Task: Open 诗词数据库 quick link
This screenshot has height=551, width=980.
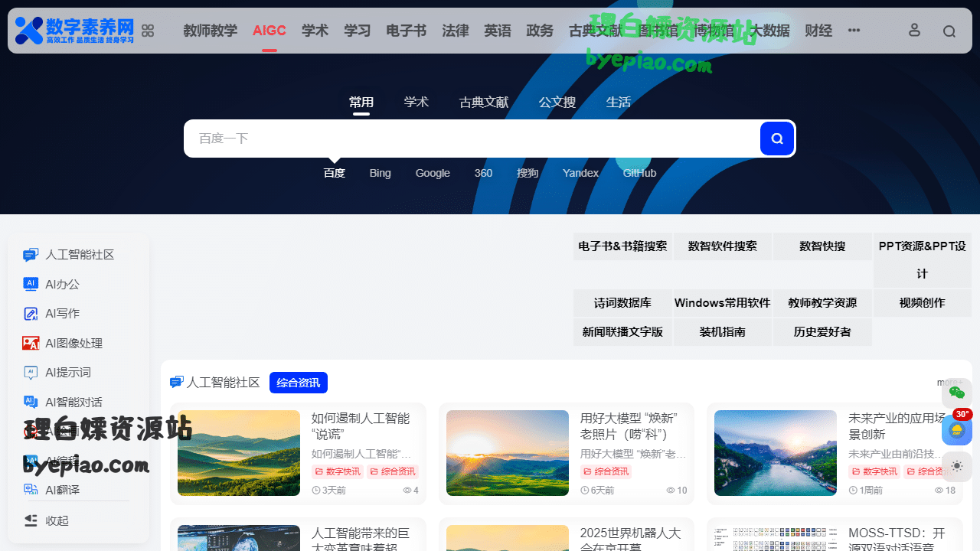Action: pos(622,303)
